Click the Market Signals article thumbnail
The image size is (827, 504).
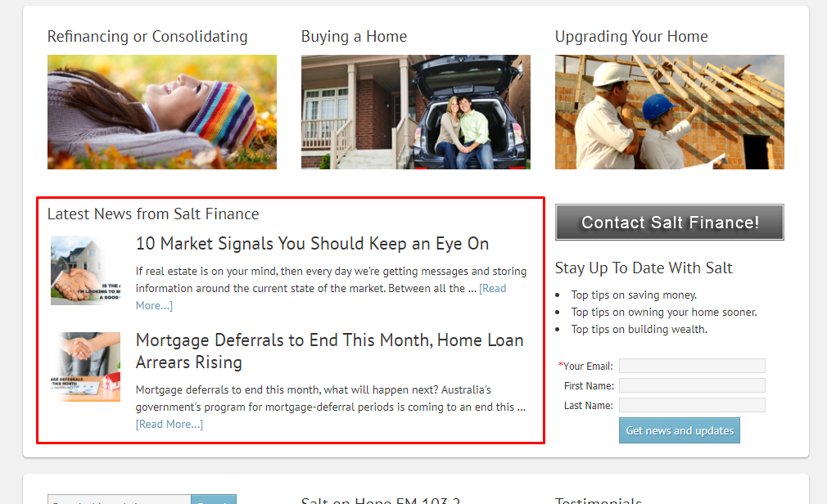(85, 270)
